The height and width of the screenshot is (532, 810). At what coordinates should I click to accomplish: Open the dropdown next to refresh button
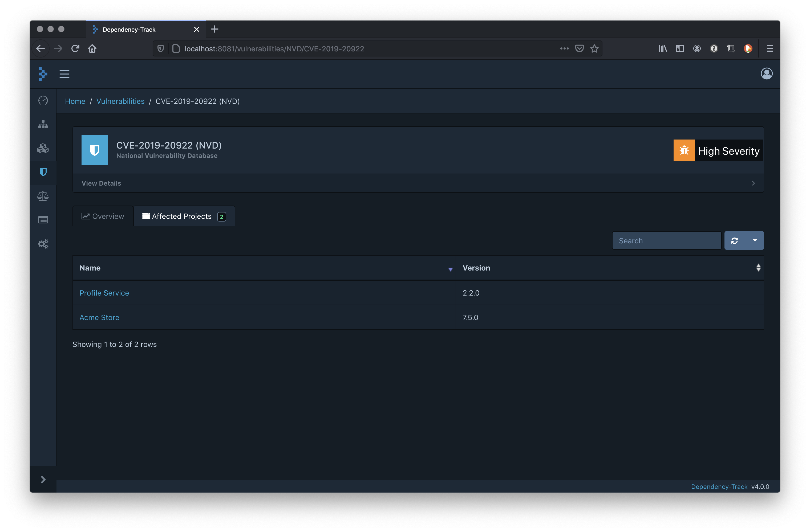(755, 240)
